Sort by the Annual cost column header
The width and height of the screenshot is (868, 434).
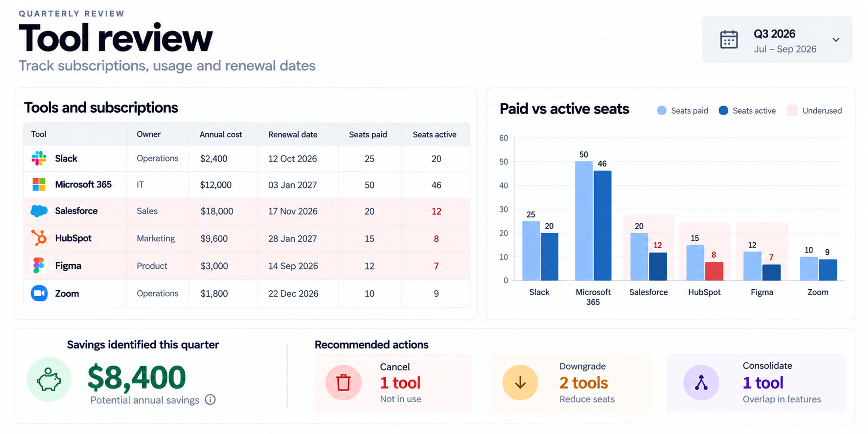coord(221,134)
